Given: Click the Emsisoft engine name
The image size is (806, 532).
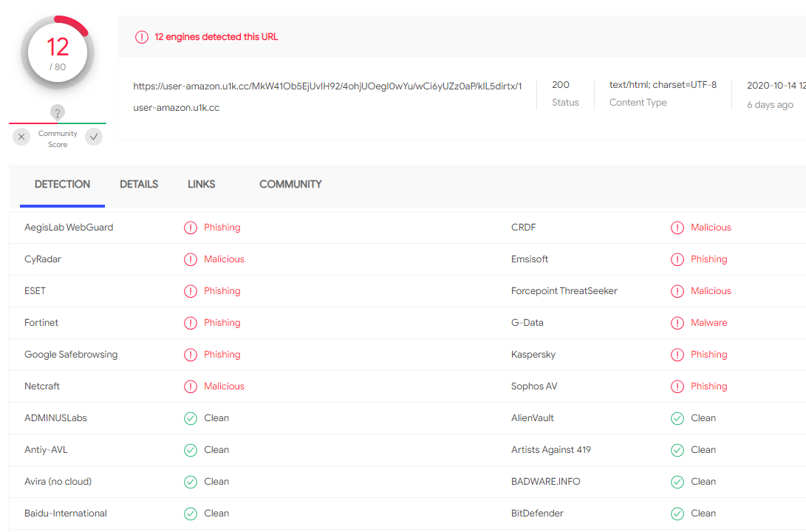Looking at the screenshot, I should (x=530, y=259).
